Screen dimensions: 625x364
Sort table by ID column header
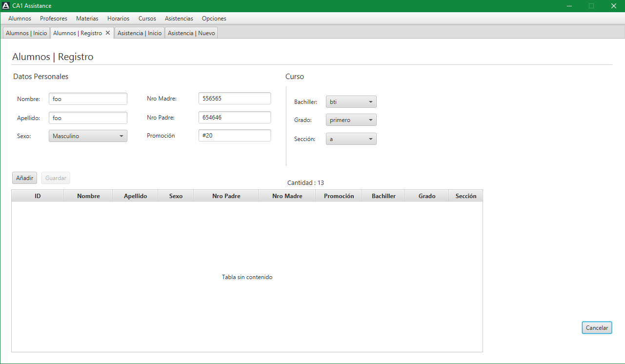point(38,196)
